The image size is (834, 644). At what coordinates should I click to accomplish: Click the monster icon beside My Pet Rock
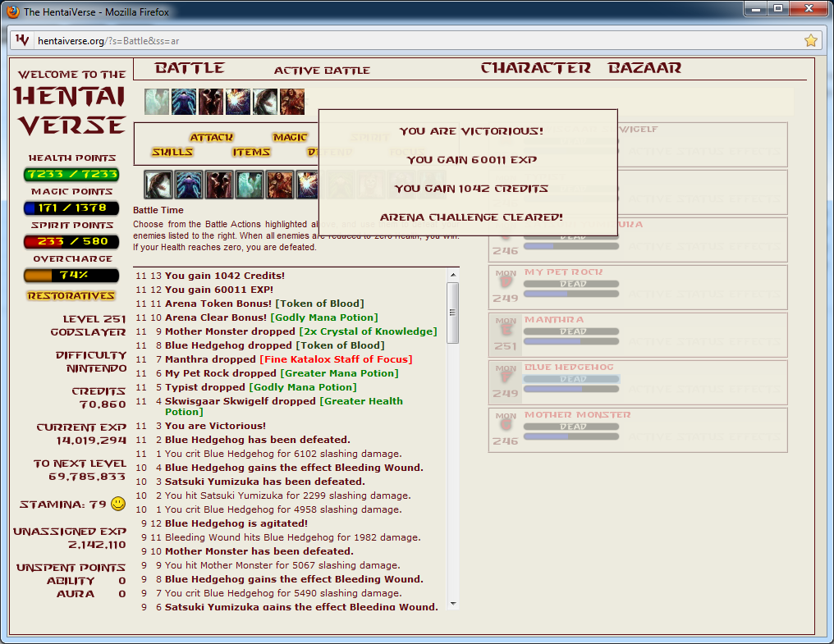pyautogui.click(x=506, y=281)
